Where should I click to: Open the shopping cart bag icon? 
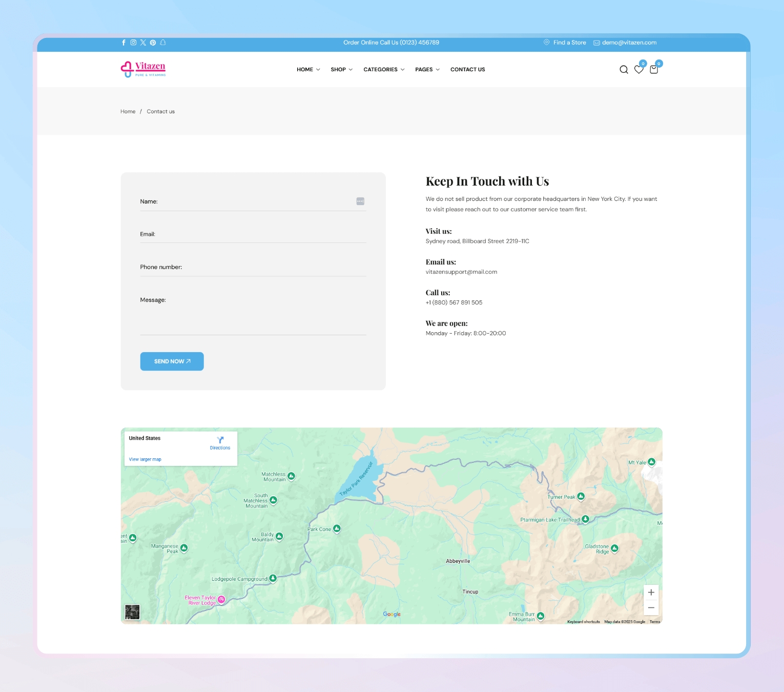point(654,69)
